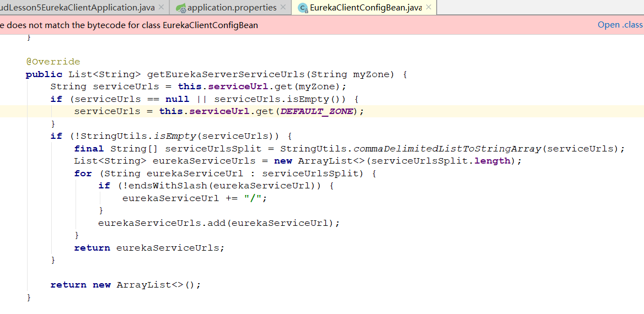Close the Lesson5EurekaClientApplication.java tab

tap(162, 7)
